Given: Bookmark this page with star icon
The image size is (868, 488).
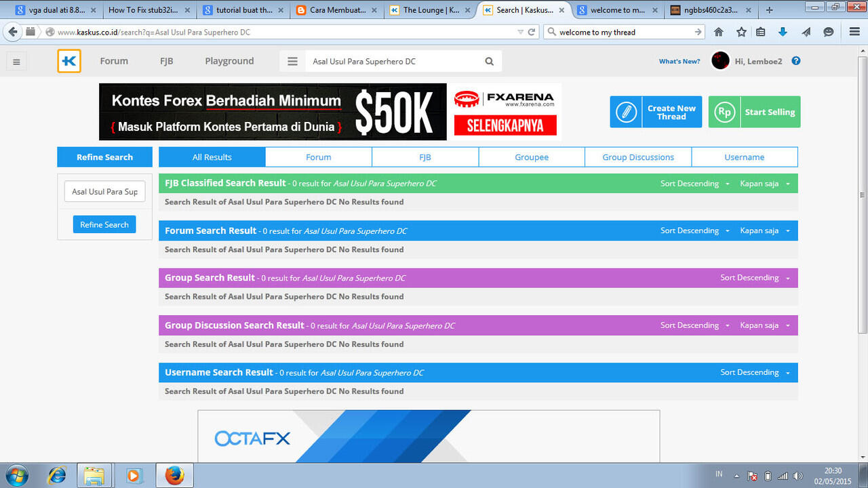Looking at the screenshot, I should pos(741,32).
